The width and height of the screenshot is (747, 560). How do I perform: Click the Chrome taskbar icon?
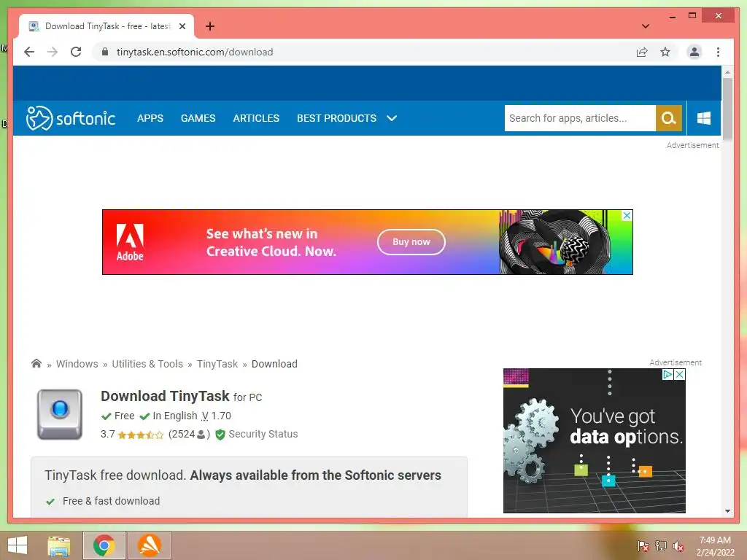click(104, 545)
